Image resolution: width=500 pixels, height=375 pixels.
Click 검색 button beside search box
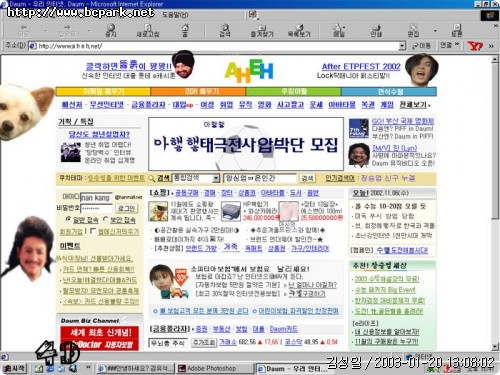click(x=307, y=178)
